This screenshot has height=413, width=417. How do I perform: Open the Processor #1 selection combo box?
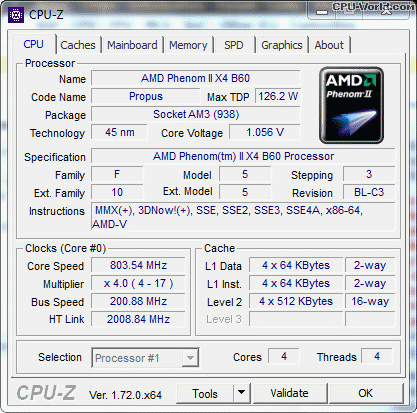145,358
